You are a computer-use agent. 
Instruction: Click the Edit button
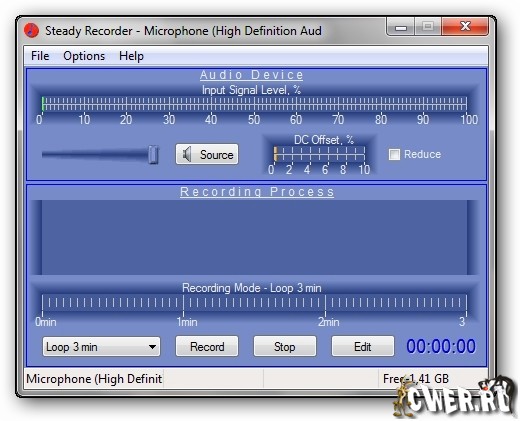[x=363, y=346]
